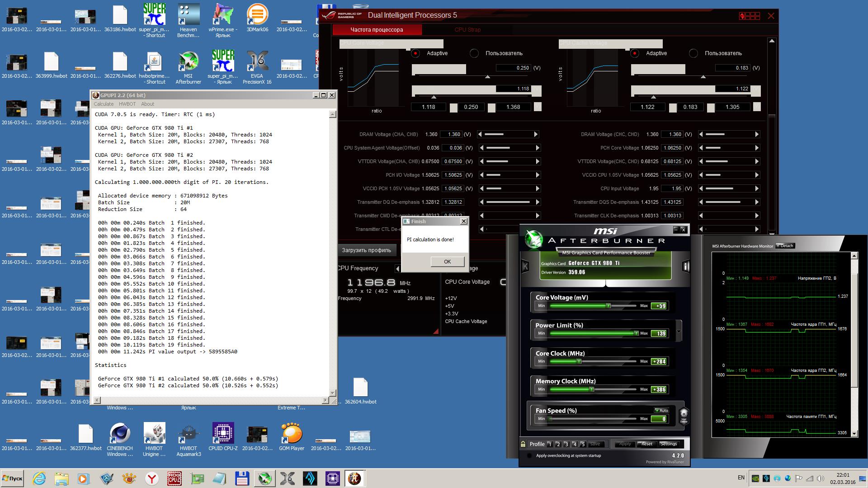Screen dimensions: 868x488
Task: Click Загрузить профиль button
Action: coord(367,250)
